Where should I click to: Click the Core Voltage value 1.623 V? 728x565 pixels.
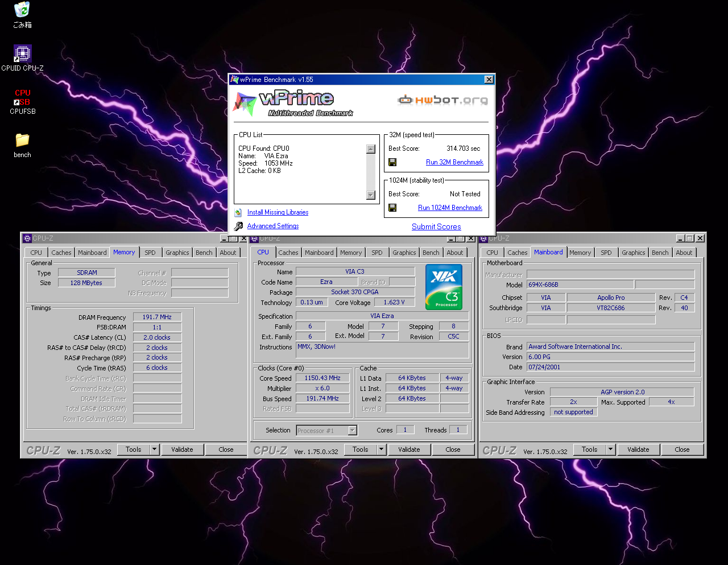click(x=394, y=302)
